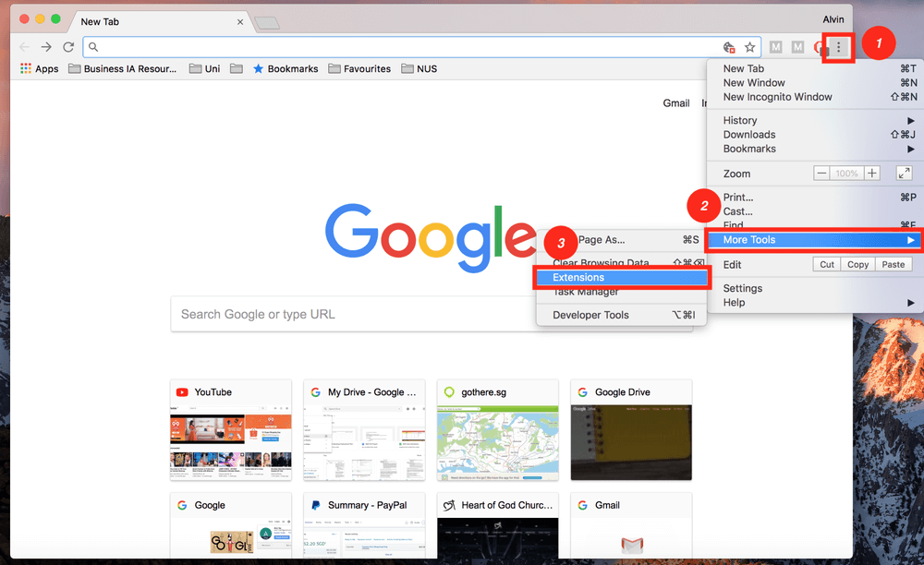Image resolution: width=924 pixels, height=565 pixels.
Task: Decrease zoom with the minus control
Action: [x=821, y=173]
